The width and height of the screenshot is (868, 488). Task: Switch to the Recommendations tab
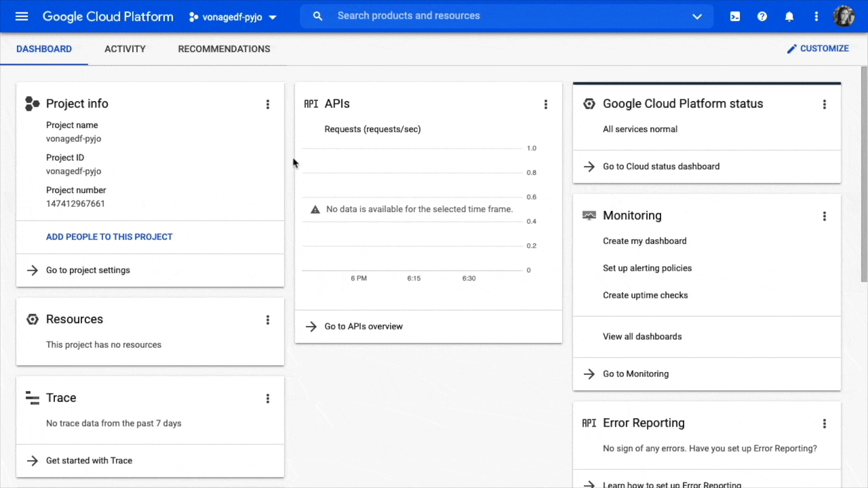pyautogui.click(x=224, y=49)
